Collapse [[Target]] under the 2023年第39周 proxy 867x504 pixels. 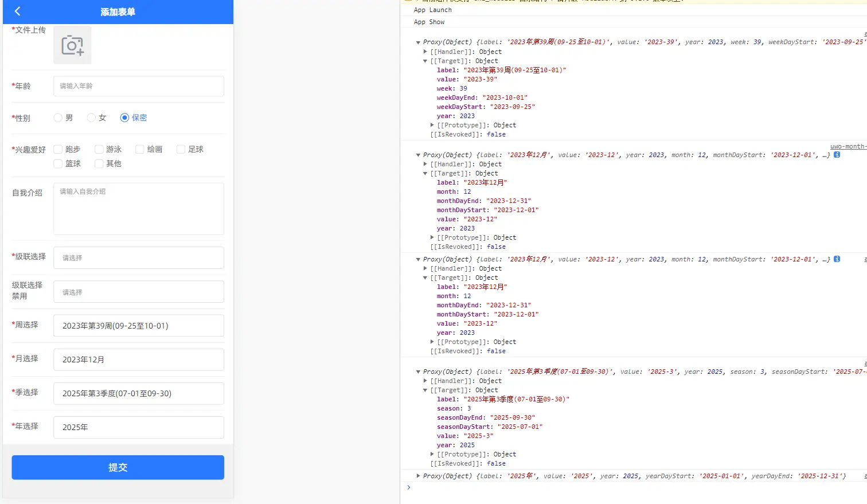(x=425, y=61)
